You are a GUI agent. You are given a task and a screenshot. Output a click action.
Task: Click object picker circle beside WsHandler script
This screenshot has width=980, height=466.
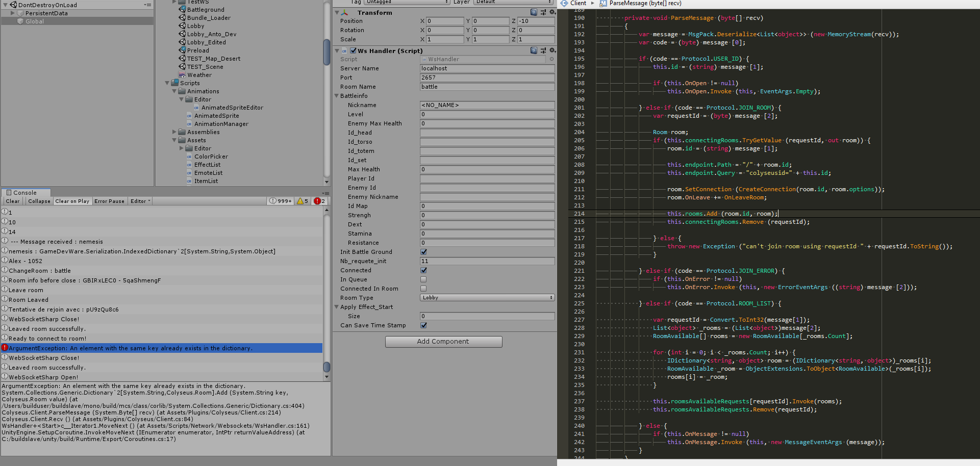click(x=551, y=59)
